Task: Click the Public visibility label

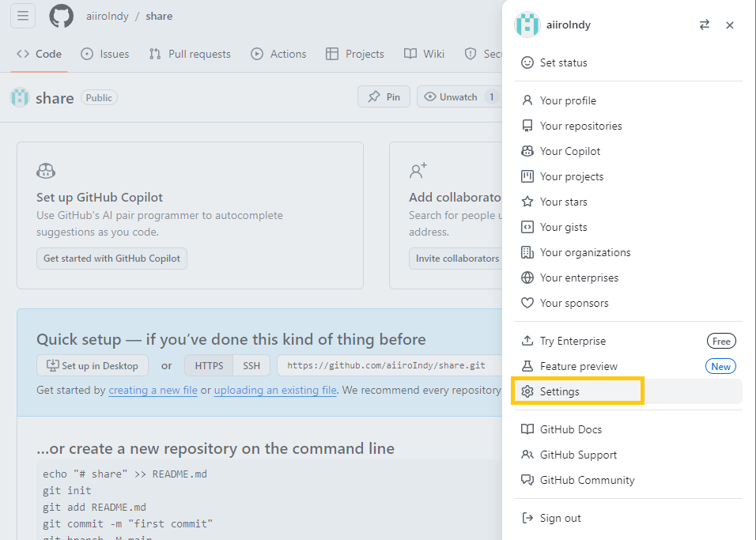Action: 99,97
